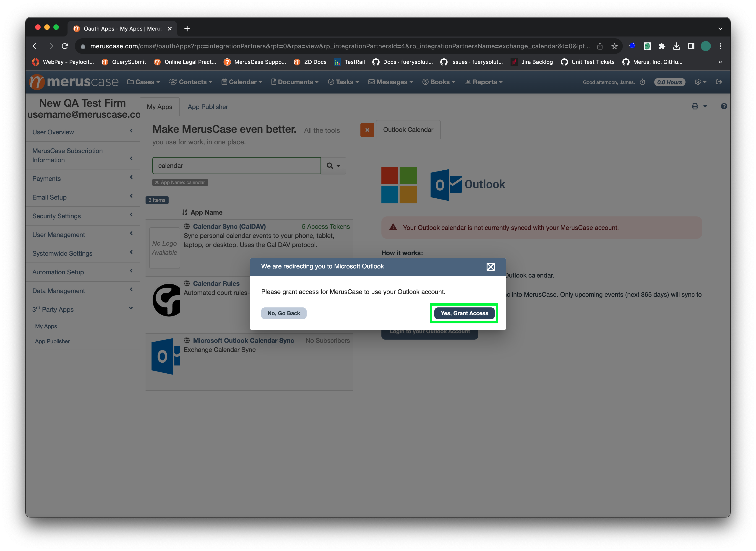
Task: Switch to the My Apps tab
Action: coord(159,107)
